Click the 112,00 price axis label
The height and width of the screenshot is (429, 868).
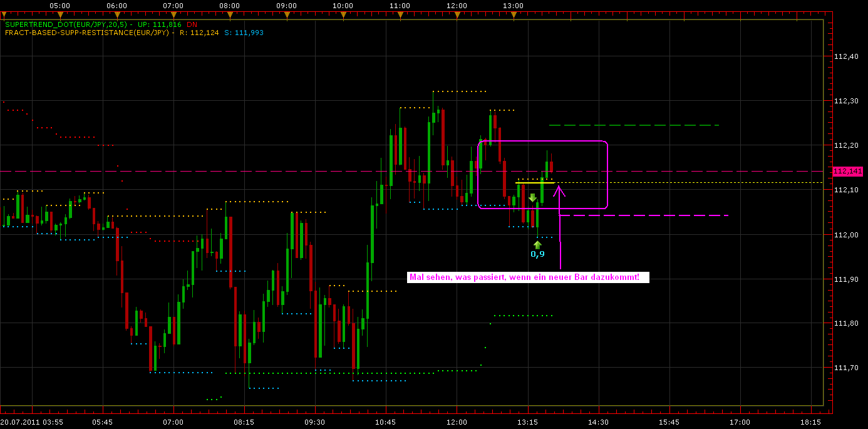pos(847,234)
